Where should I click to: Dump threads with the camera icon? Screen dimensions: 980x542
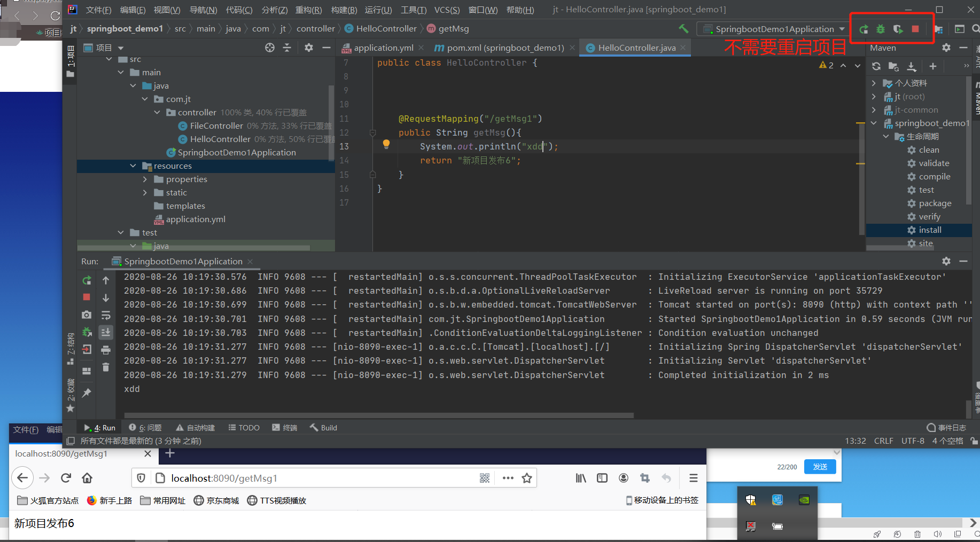tap(87, 315)
